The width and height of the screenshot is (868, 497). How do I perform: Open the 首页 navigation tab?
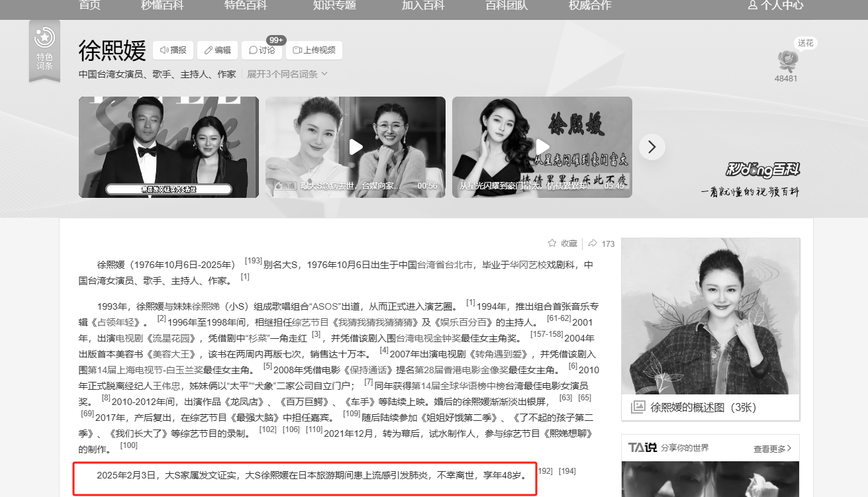coord(89,5)
